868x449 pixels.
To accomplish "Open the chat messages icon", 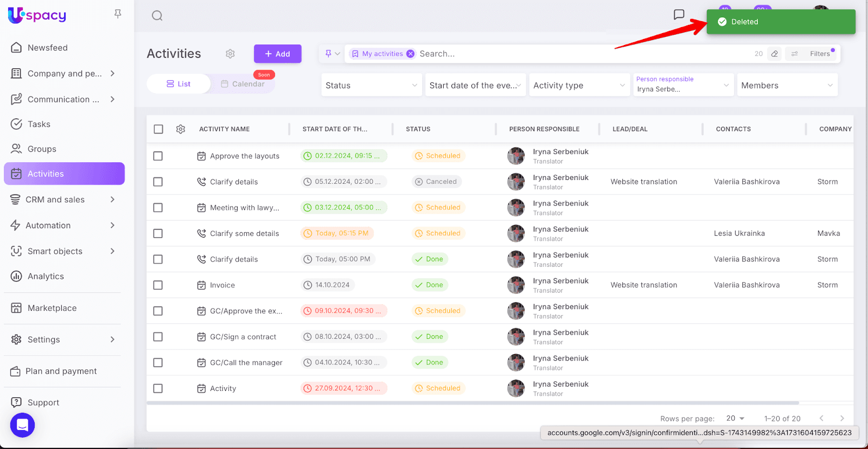I will [x=679, y=15].
